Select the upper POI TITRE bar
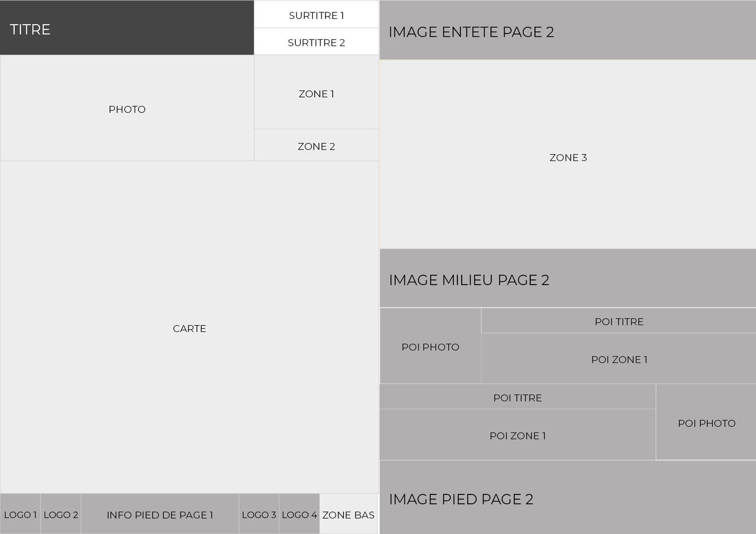Screen dimensions: 756x534 [619, 321]
